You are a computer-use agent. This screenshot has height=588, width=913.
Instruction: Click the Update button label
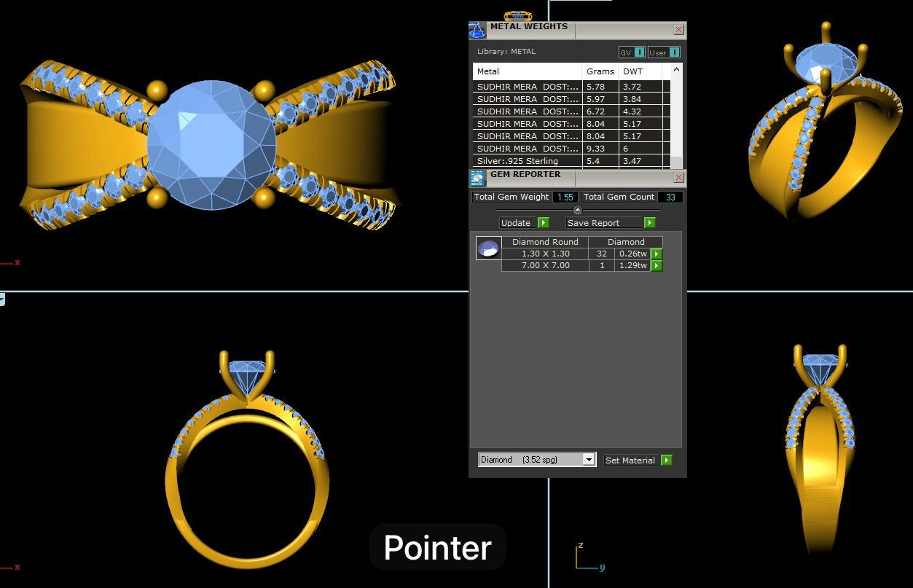click(x=516, y=223)
